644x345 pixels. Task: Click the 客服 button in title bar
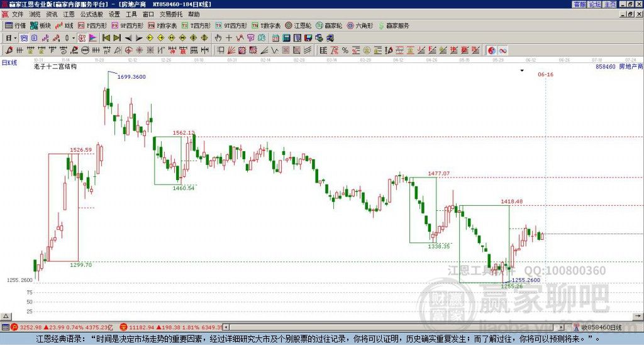579,4
